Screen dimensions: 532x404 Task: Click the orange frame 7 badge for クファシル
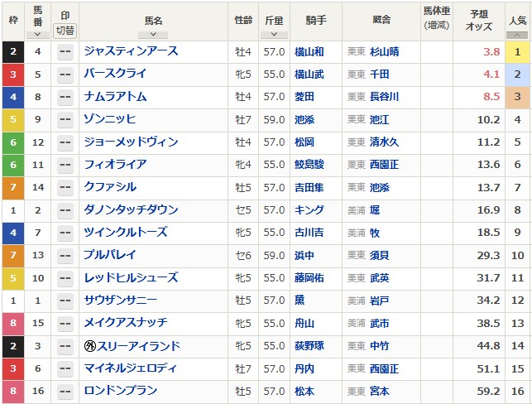(12, 187)
